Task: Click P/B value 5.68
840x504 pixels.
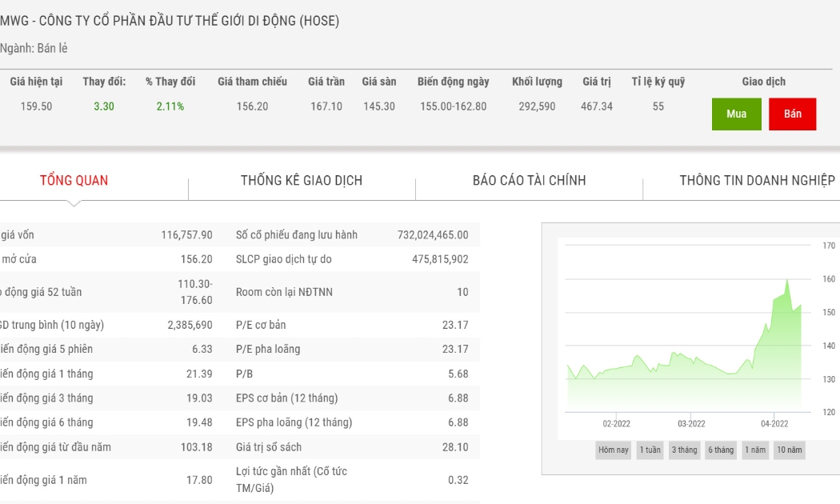Action: [458, 374]
